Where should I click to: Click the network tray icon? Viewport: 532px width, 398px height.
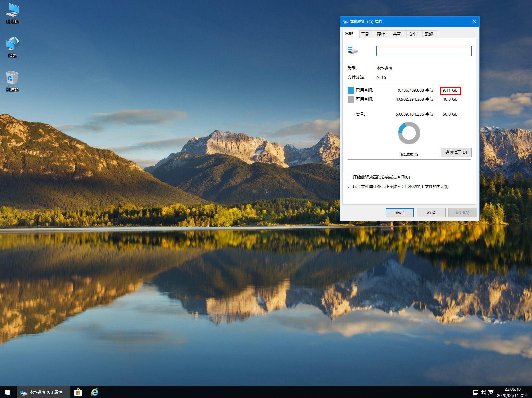tap(475, 392)
